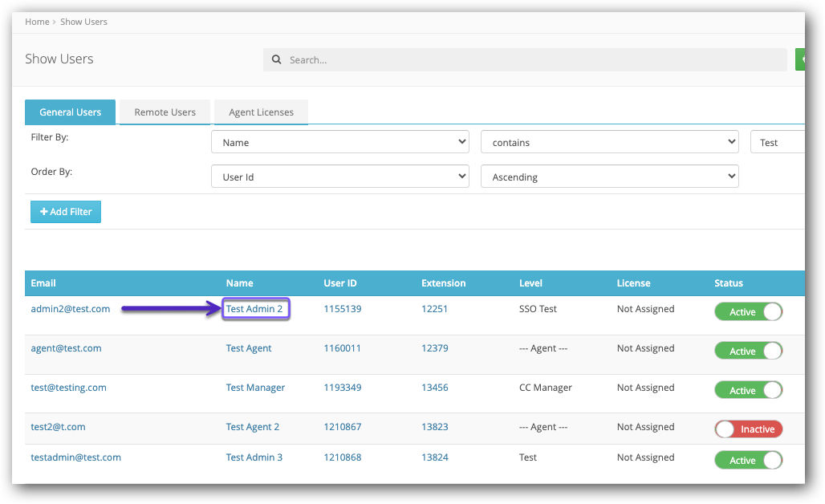
Task: Select the General Users tab
Action: point(71,112)
